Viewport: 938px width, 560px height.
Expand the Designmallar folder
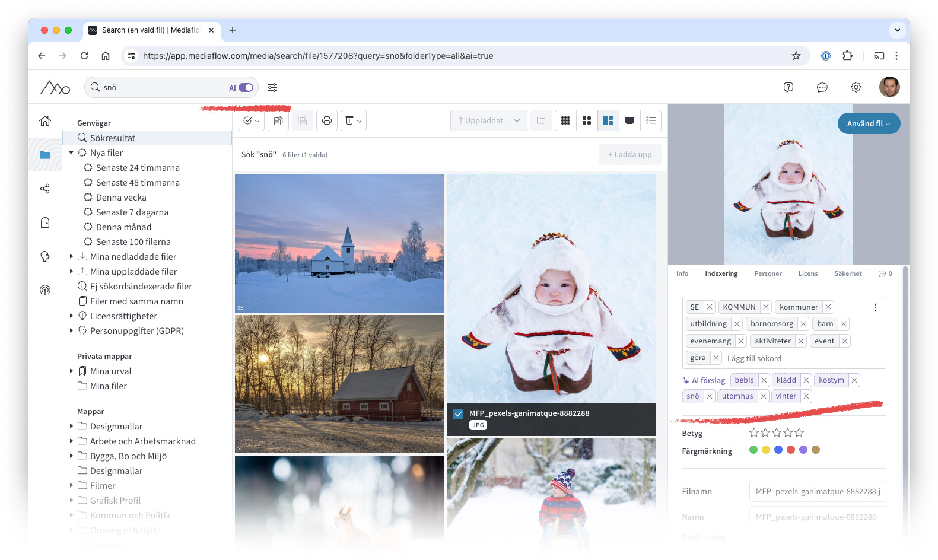pos(71,426)
